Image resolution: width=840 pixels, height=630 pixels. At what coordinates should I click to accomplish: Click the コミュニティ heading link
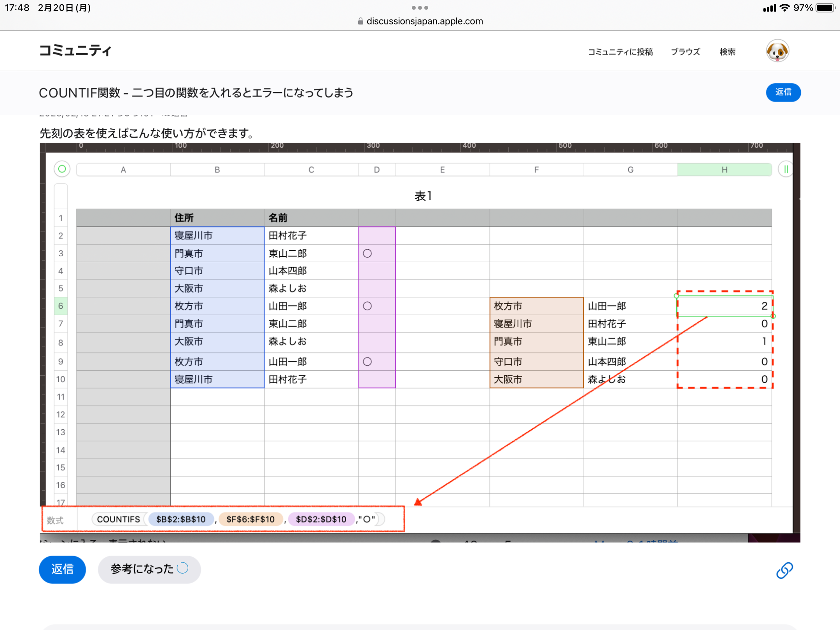coord(75,51)
